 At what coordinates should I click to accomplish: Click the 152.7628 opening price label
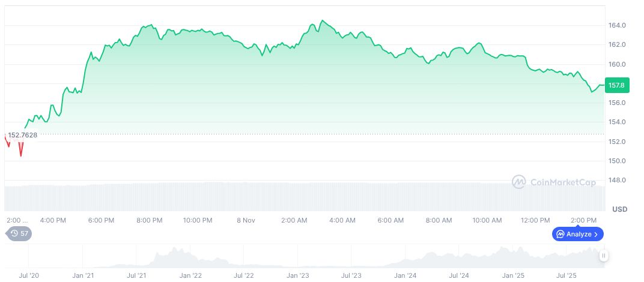click(x=22, y=135)
